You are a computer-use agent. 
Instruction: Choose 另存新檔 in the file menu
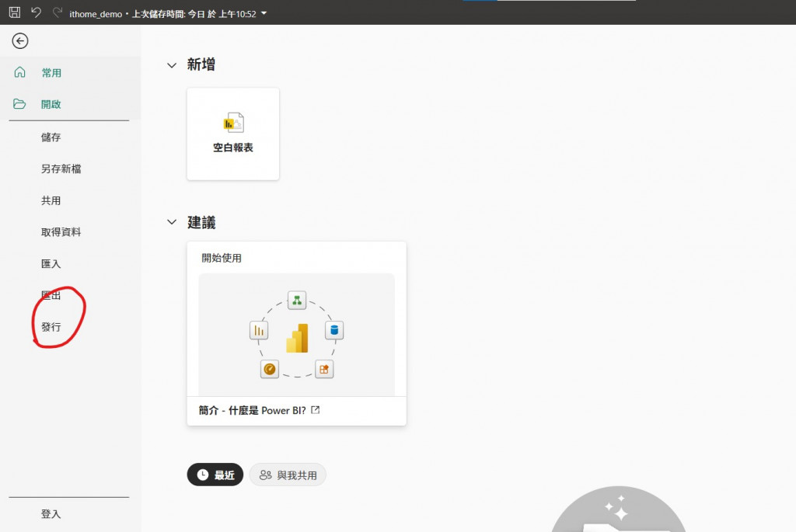[x=61, y=169]
